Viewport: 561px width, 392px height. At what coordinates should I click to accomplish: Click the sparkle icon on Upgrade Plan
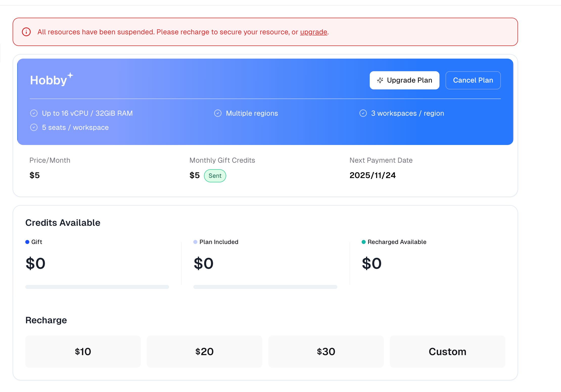[x=380, y=80]
